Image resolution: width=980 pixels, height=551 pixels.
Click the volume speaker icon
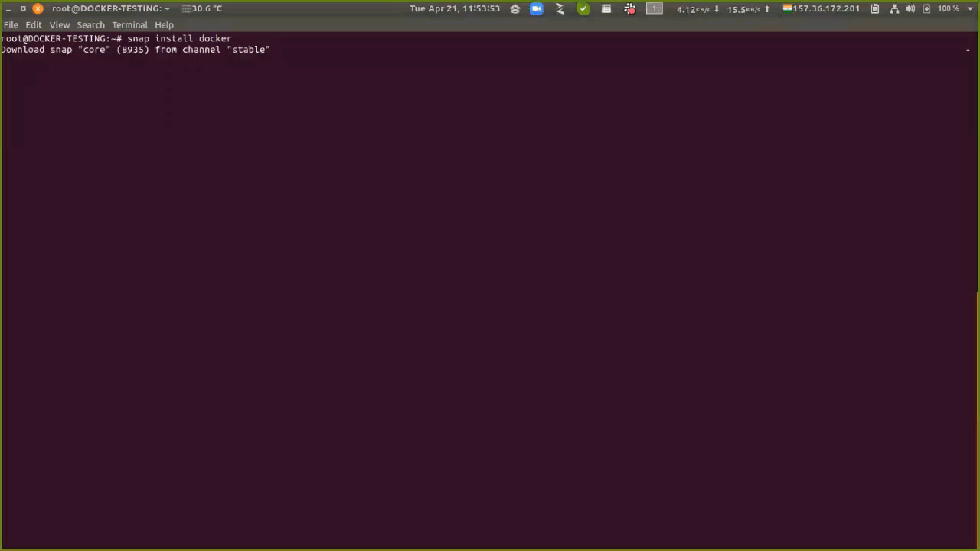tap(910, 8)
